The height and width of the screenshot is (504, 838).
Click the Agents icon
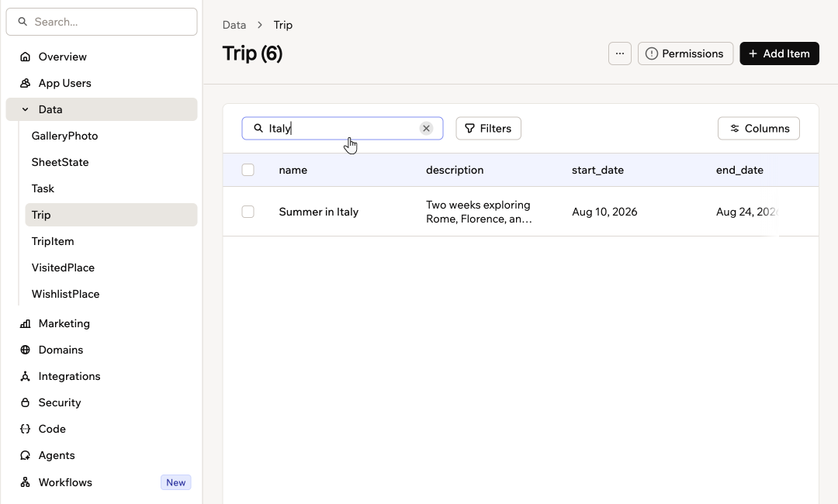point(25,455)
